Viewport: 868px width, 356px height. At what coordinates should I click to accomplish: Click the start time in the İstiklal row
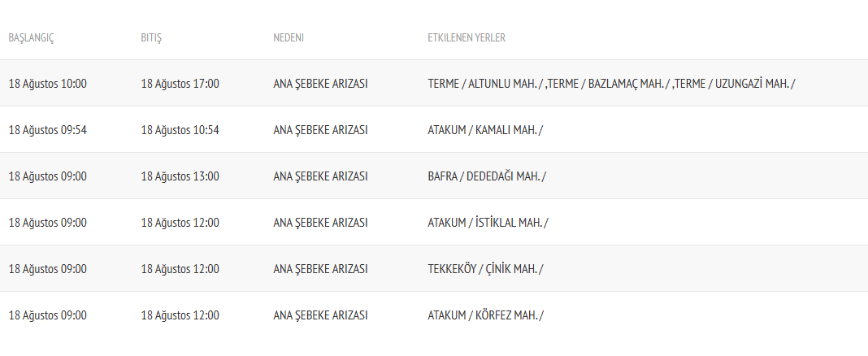[x=47, y=223]
